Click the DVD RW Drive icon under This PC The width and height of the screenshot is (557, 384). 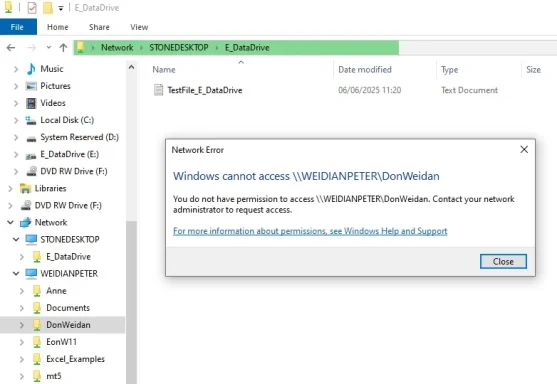tap(31, 171)
